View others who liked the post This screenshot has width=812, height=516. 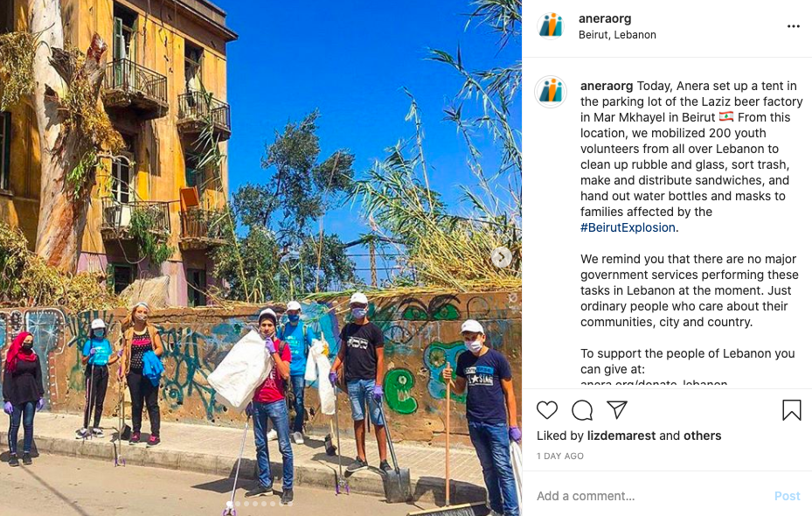point(702,436)
